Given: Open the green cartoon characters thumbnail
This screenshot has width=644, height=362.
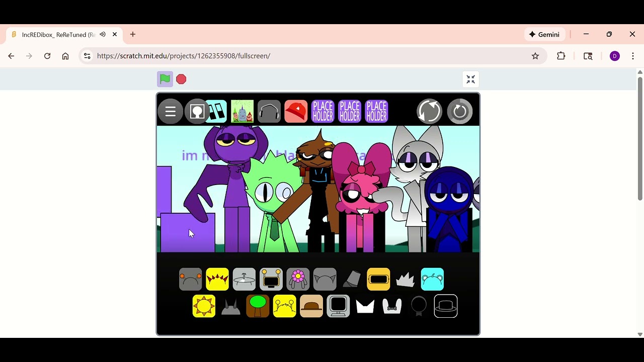Looking at the screenshot, I should 242,111.
